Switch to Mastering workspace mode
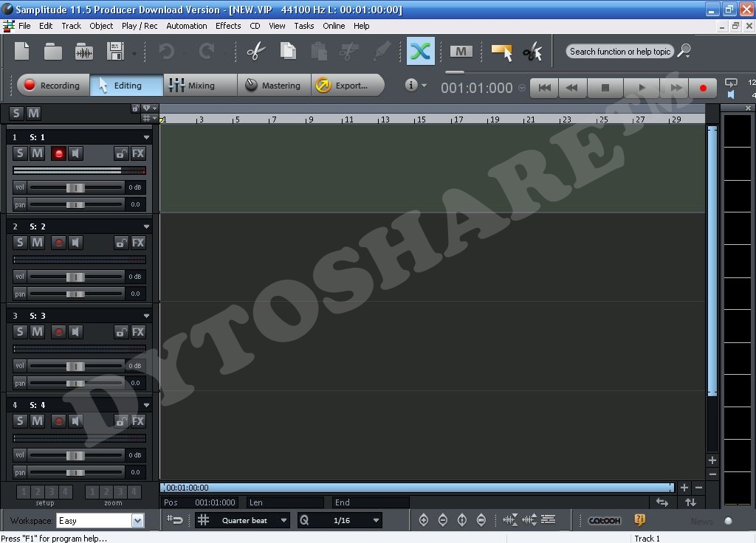Viewport: 756px width, 543px height. tap(274, 86)
